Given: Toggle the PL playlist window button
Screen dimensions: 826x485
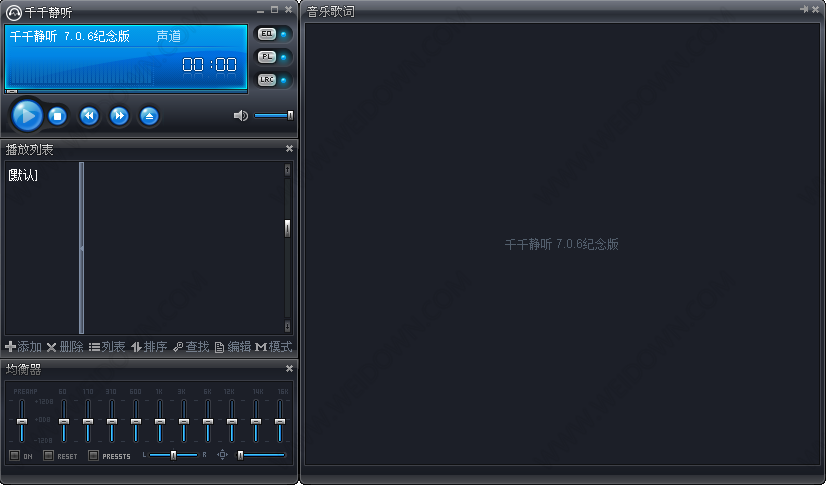Looking at the screenshot, I should [267, 57].
